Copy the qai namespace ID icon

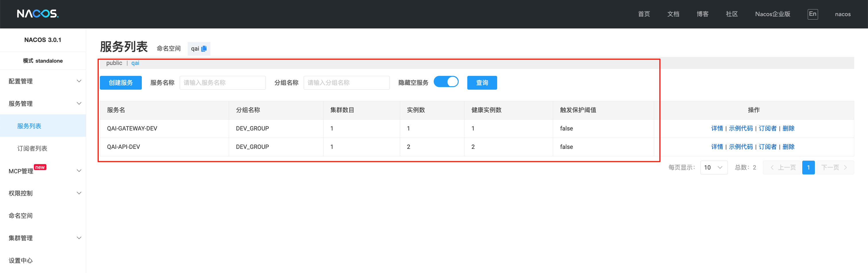(204, 49)
